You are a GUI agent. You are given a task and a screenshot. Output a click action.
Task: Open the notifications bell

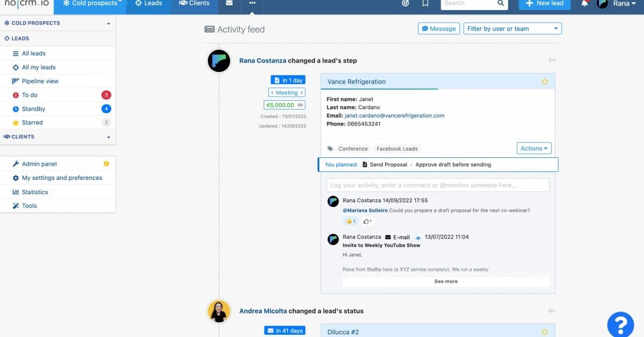pos(585,4)
